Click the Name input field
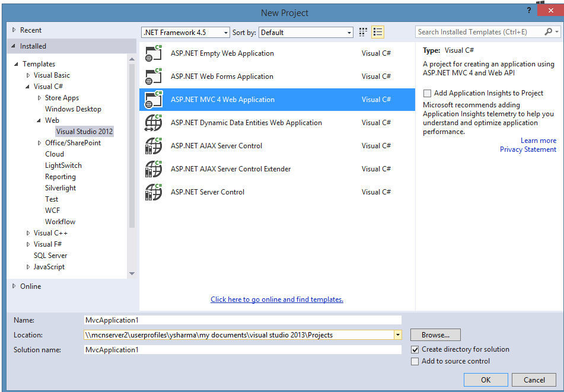The width and height of the screenshot is (564, 392). tap(243, 320)
